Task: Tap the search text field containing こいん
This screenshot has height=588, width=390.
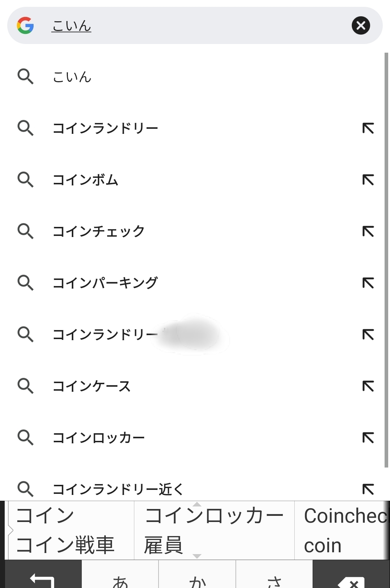Action: (195, 26)
